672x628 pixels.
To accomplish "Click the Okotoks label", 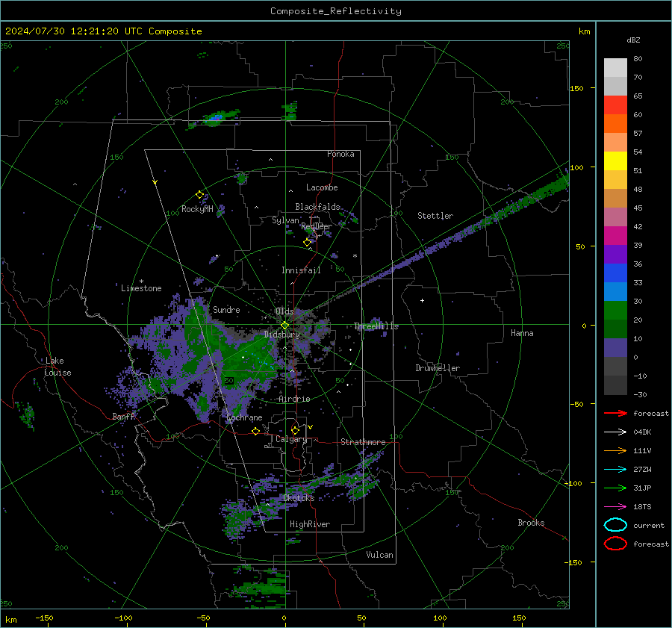I will (299, 498).
